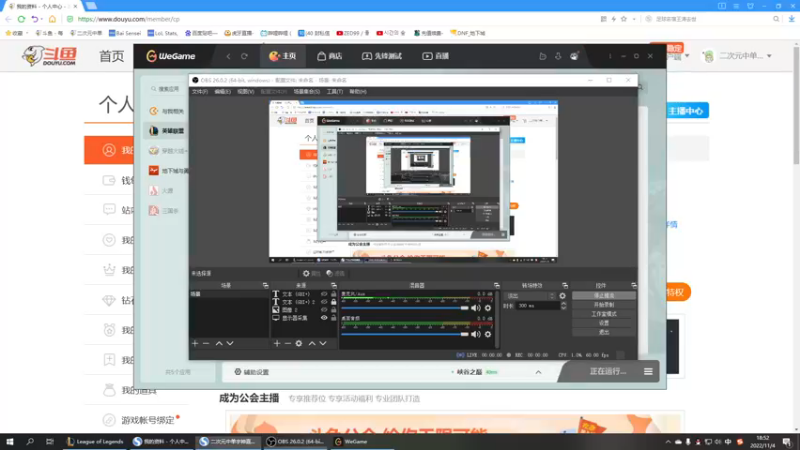Open microphone/Aux channel gear settings
The width and height of the screenshot is (800, 450).
(x=488, y=308)
